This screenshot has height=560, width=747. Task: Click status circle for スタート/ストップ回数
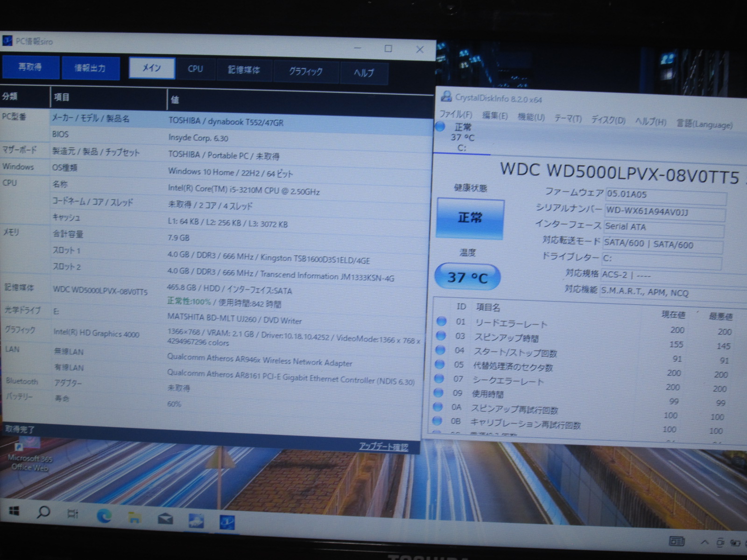click(440, 350)
